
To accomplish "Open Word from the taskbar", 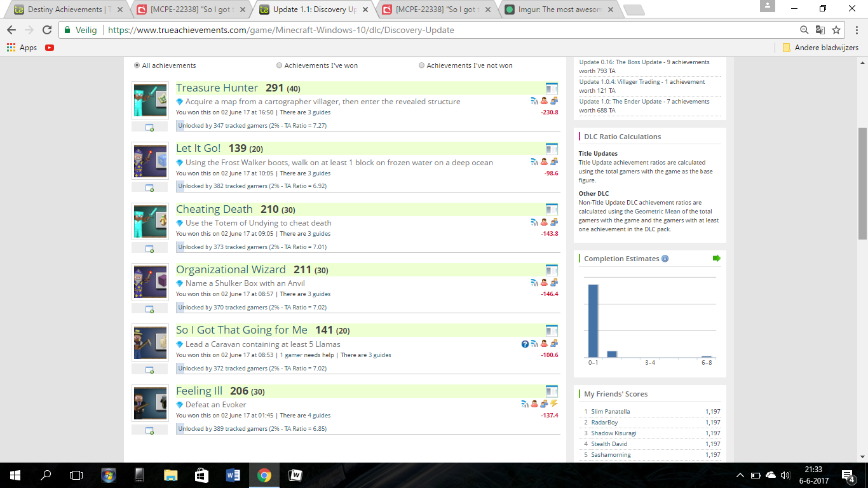I will [x=233, y=475].
